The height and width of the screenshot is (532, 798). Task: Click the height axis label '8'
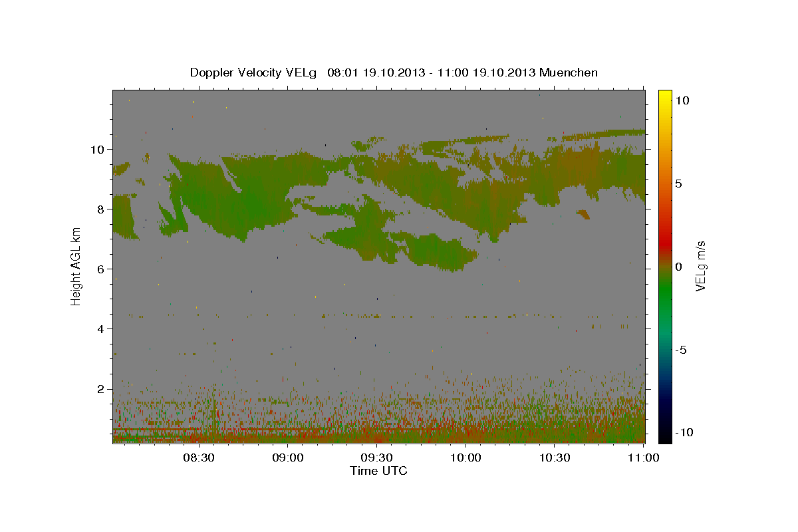pyautogui.click(x=101, y=209)
